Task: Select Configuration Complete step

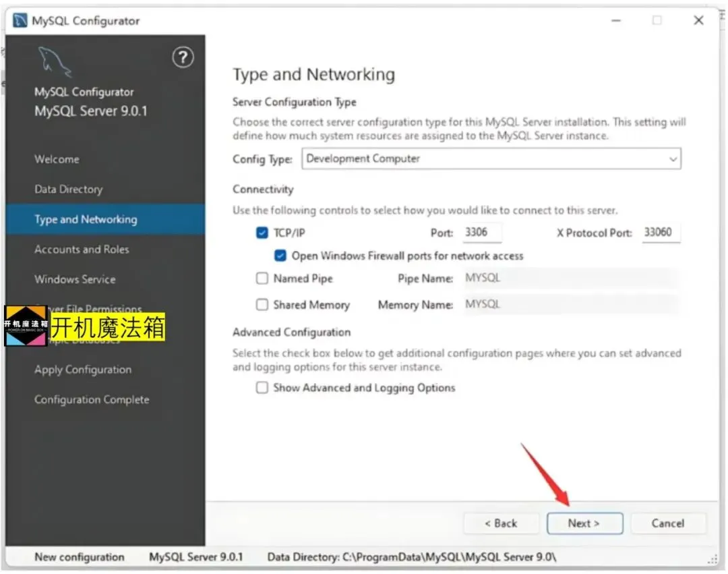Action: (x=92, y=399)
